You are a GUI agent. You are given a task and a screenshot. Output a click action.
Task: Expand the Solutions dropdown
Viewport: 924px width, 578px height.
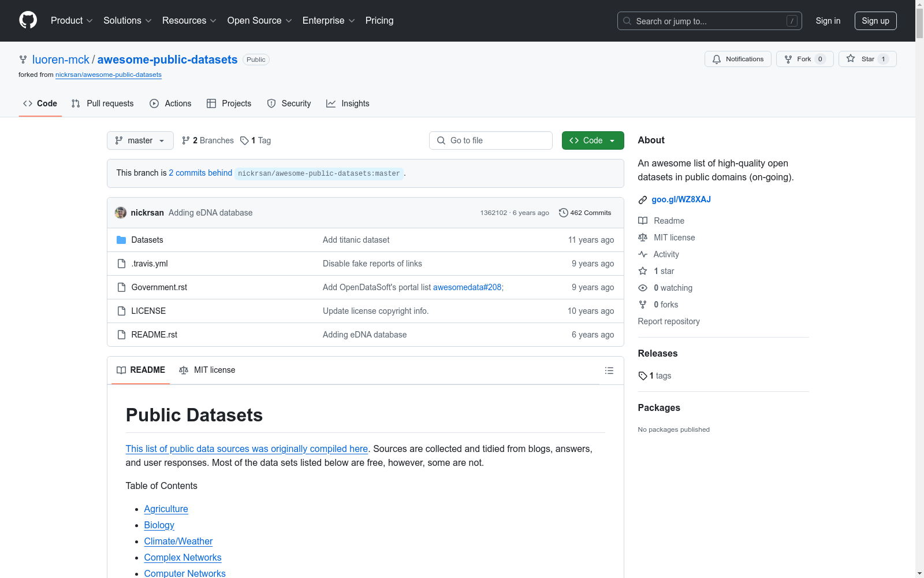(x=128, y=21)
